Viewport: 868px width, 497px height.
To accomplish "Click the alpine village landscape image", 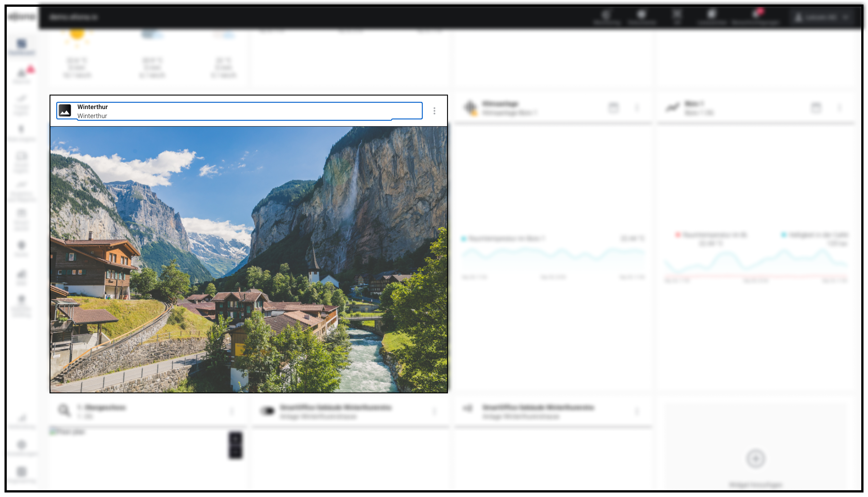I will 248,259.
